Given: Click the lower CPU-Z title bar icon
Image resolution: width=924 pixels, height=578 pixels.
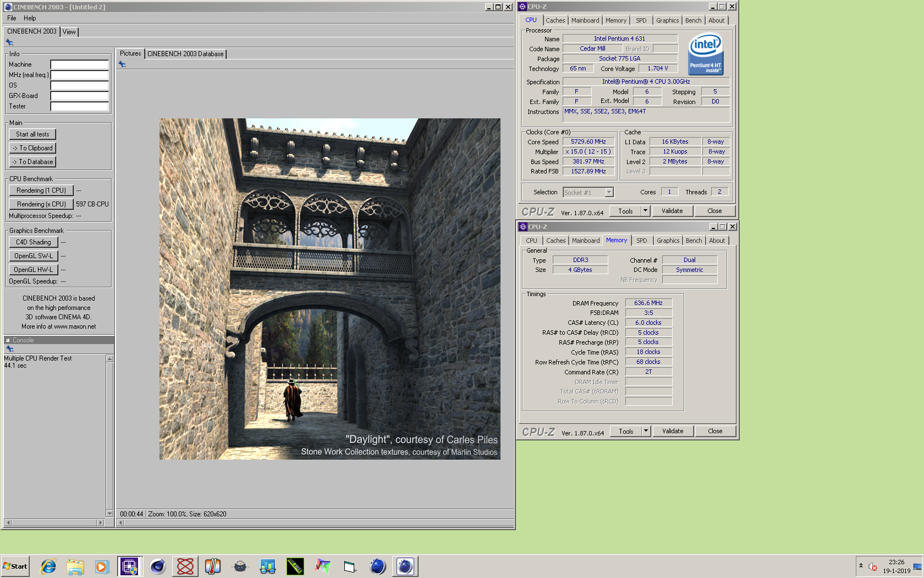Looking at the screenshot, I should [x=523, y=227].
